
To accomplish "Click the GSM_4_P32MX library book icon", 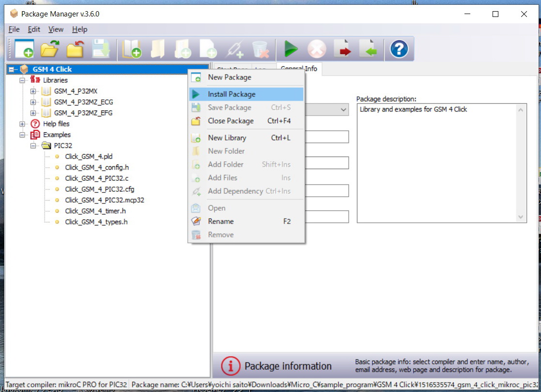I will [46, 91].
